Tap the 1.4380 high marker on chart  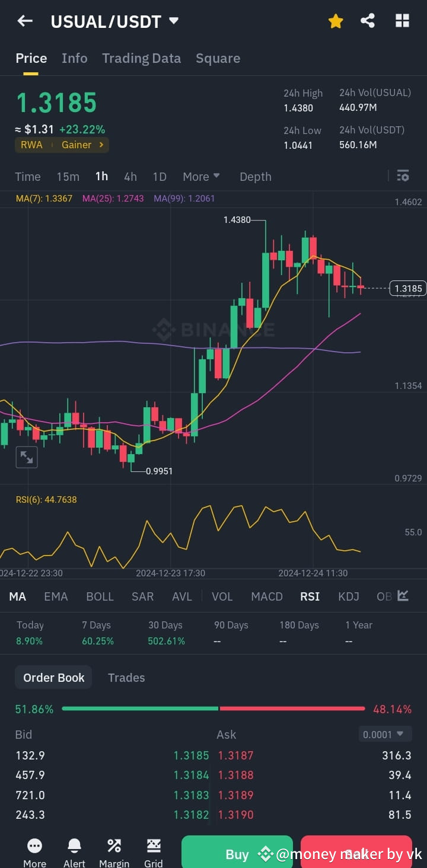click(237, 220)
